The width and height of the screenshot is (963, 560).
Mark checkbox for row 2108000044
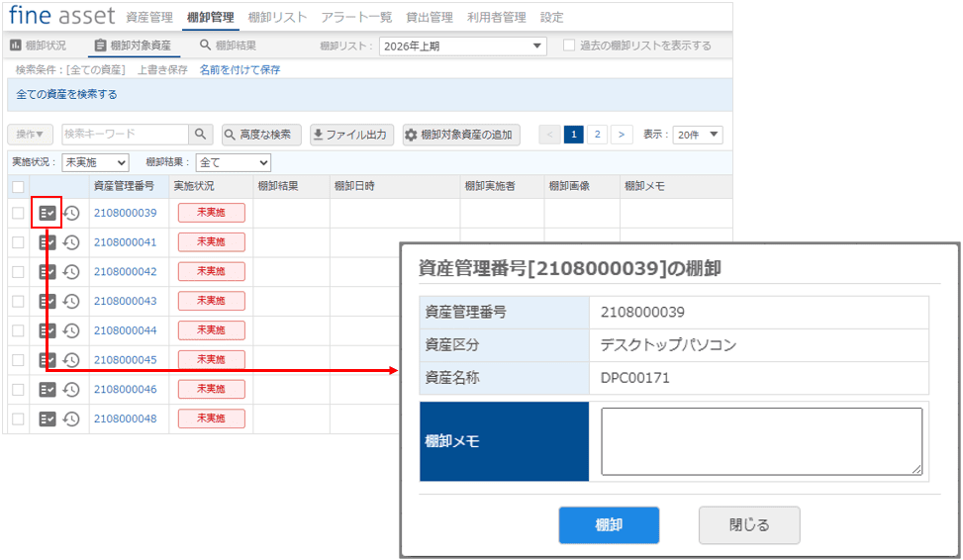[x=19, y=331]
